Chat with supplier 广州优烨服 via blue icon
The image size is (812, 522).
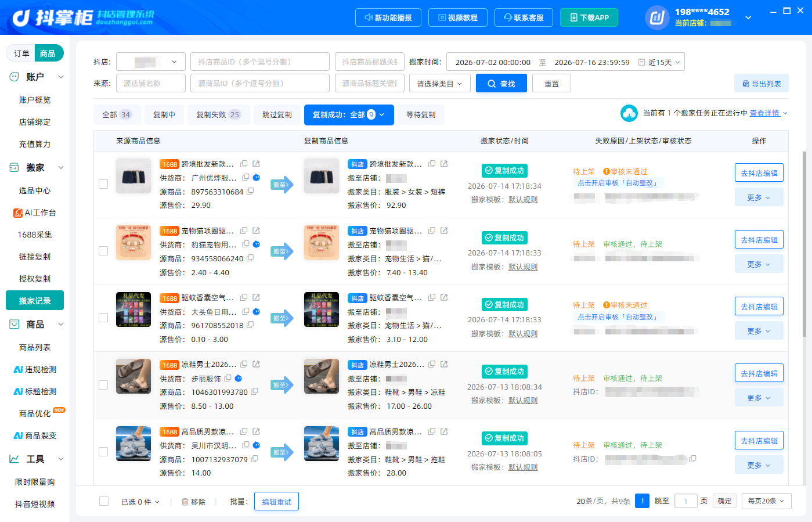256,178
